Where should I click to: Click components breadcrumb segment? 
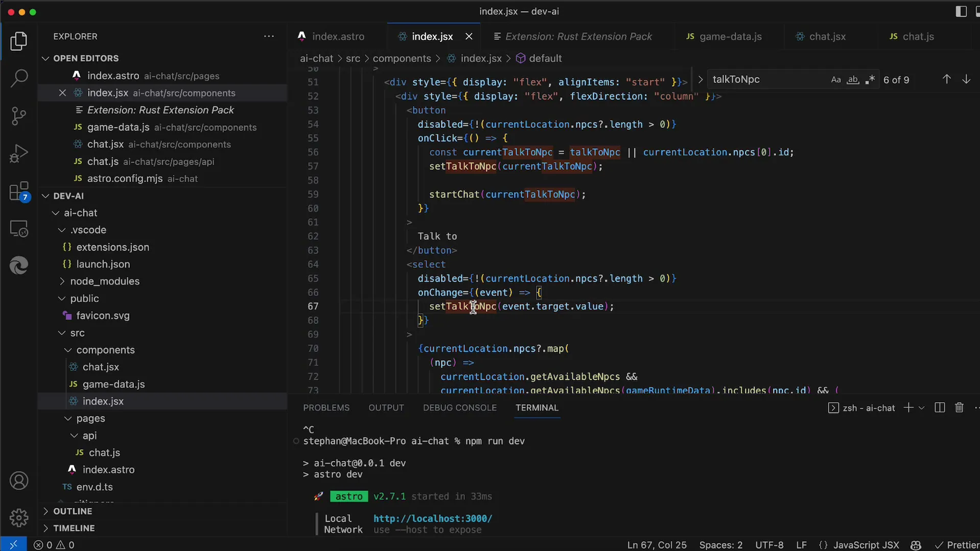click(x=402, y=59)
